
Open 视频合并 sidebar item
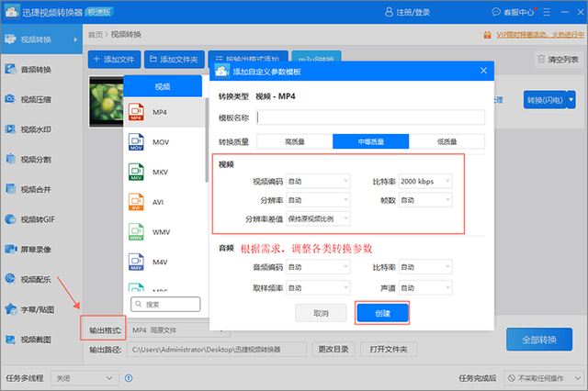click(41, 189)
